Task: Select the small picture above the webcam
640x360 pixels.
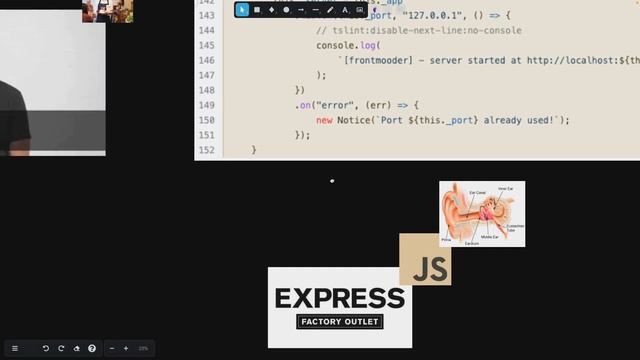Action: click(x=107, y=11)
